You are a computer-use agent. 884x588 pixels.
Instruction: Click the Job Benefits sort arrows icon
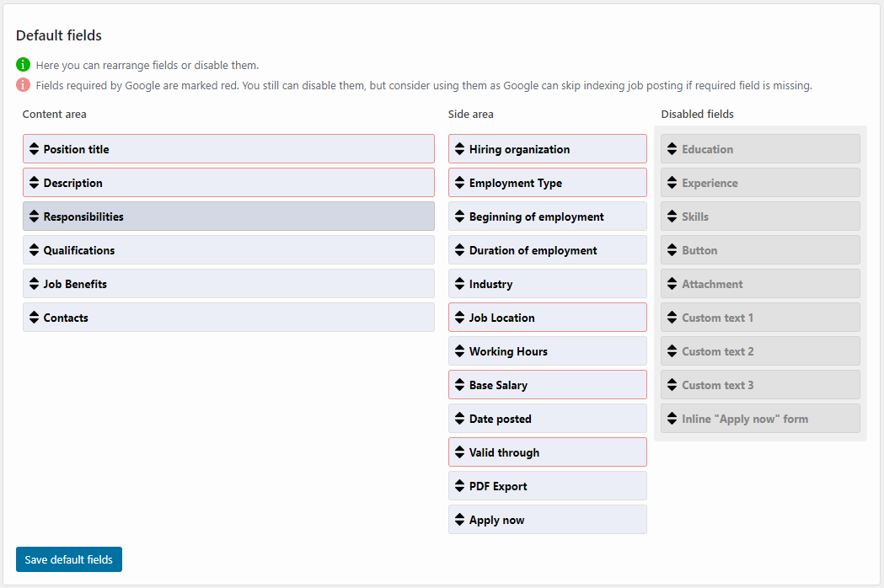tap(34, 284)
